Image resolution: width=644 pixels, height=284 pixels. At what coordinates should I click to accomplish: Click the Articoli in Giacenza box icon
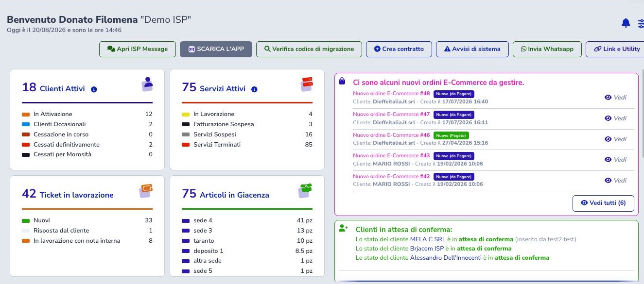click(x=305, y=190)
